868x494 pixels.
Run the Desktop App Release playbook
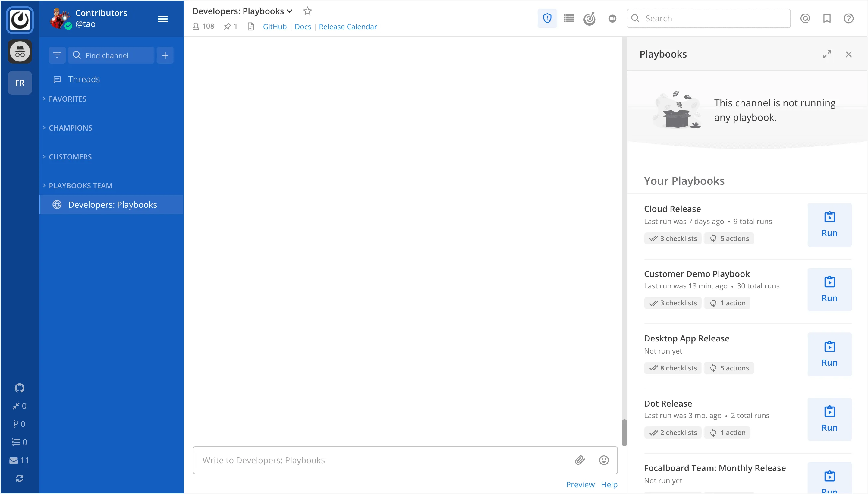[829, 354]
